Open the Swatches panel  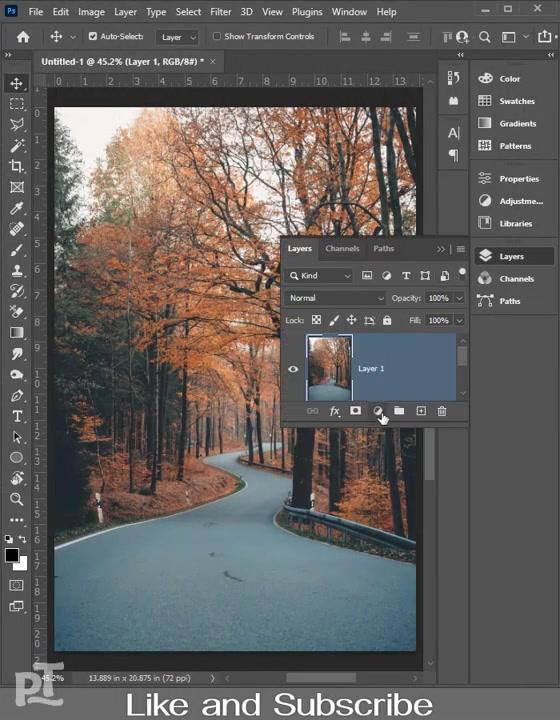[x=512, y=101]
